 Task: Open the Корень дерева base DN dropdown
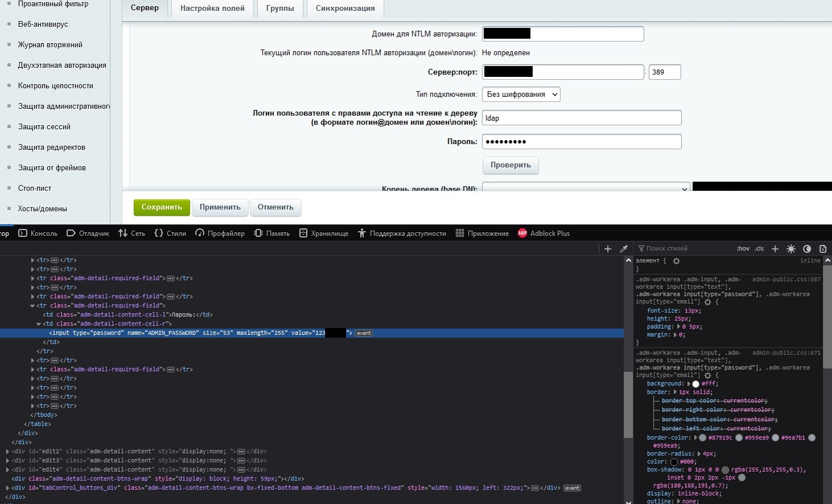tap(586, 187)
